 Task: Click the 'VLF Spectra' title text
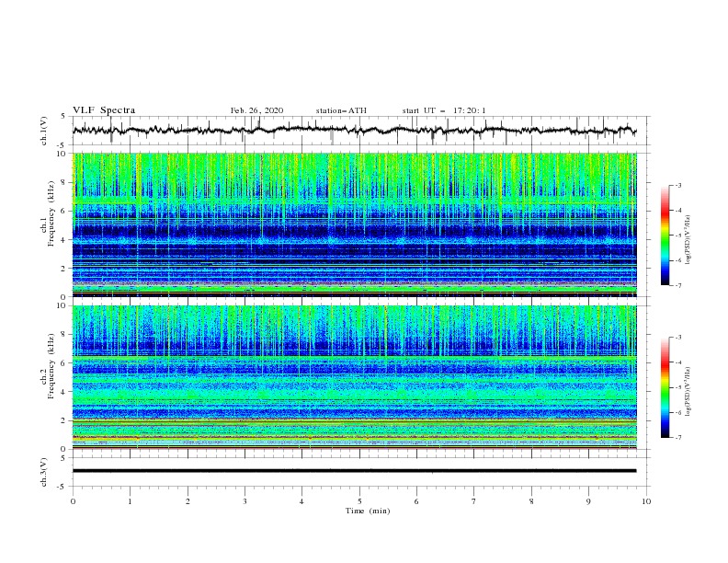[104, 110]
